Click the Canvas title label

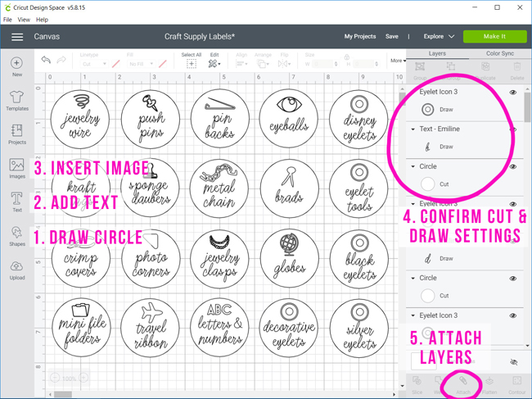point(47,37)
